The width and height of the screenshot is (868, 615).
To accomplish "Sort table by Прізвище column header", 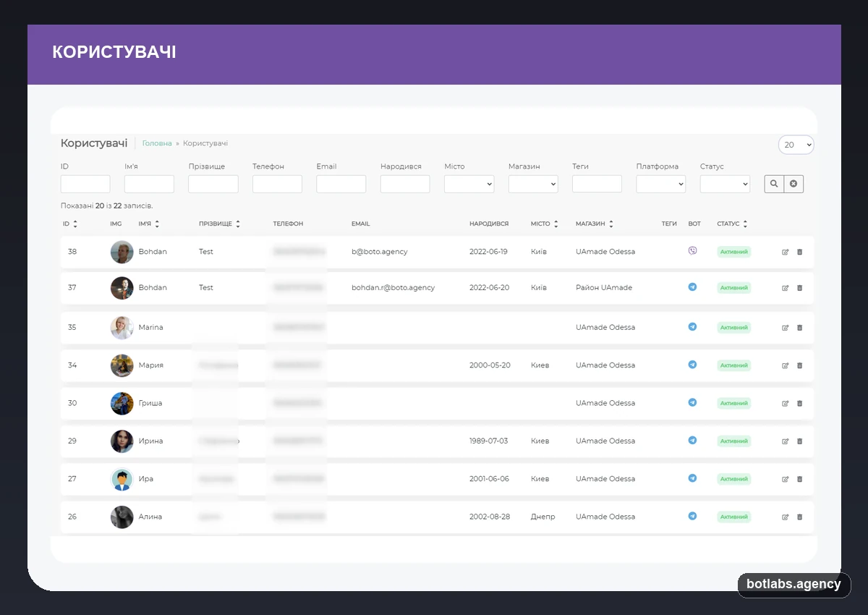I will click(x=219, y=224).
